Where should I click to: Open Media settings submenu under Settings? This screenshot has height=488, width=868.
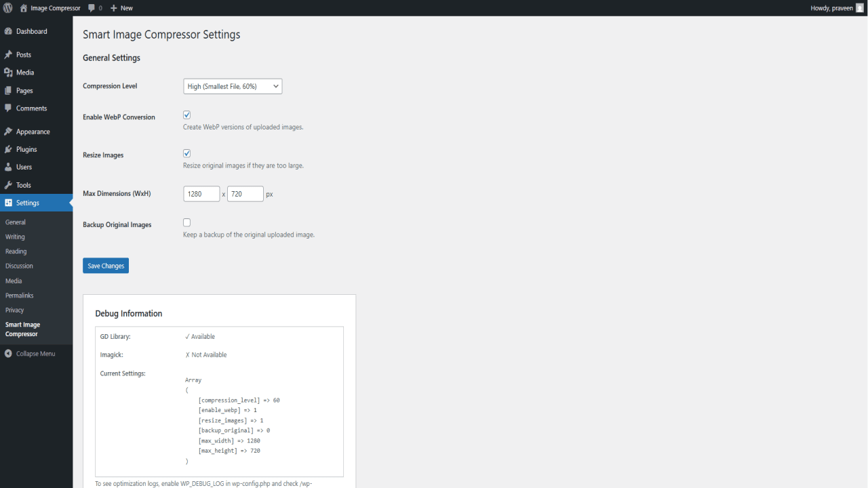coord(14,281)
